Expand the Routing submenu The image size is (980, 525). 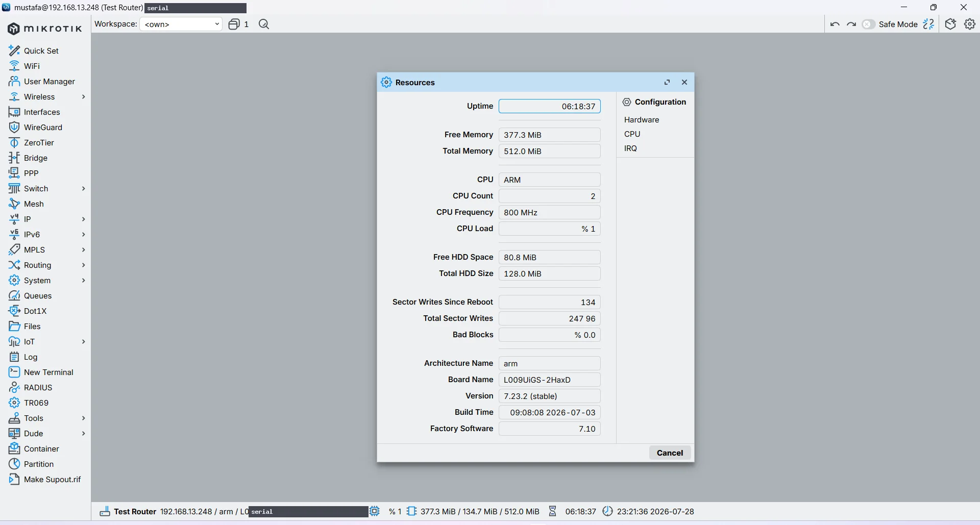pyautogui.click(x=83, y=265)
